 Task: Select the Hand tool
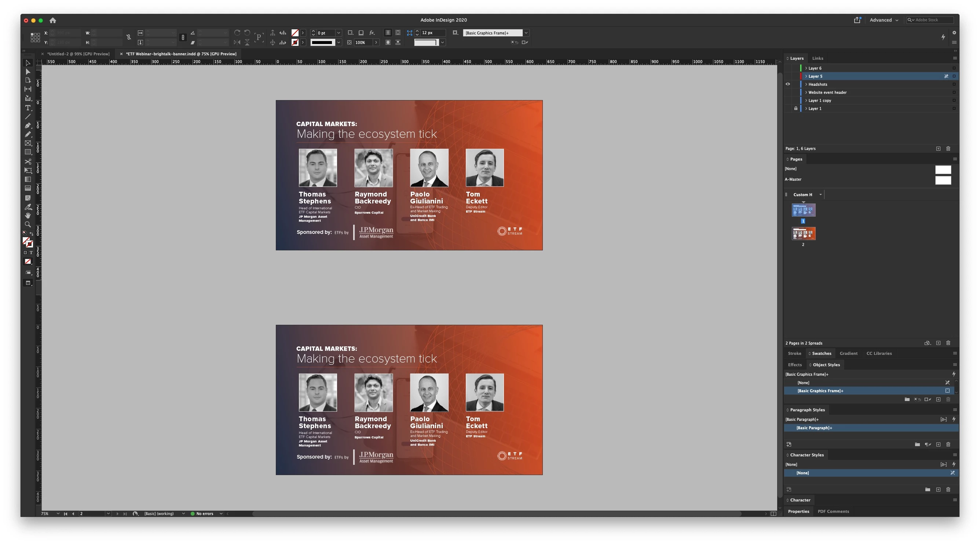[x=28, y=216]
